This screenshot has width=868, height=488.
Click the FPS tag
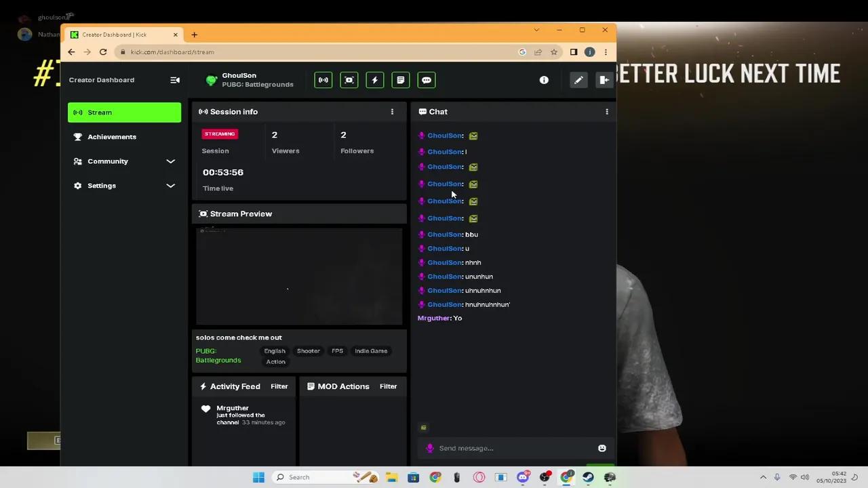point(337,351)
